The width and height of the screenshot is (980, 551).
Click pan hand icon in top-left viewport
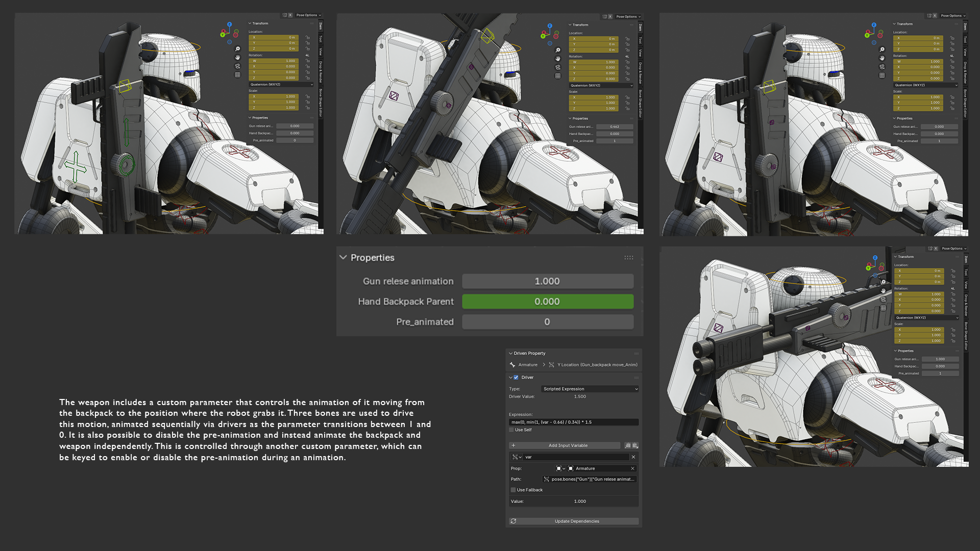[237, 58]
